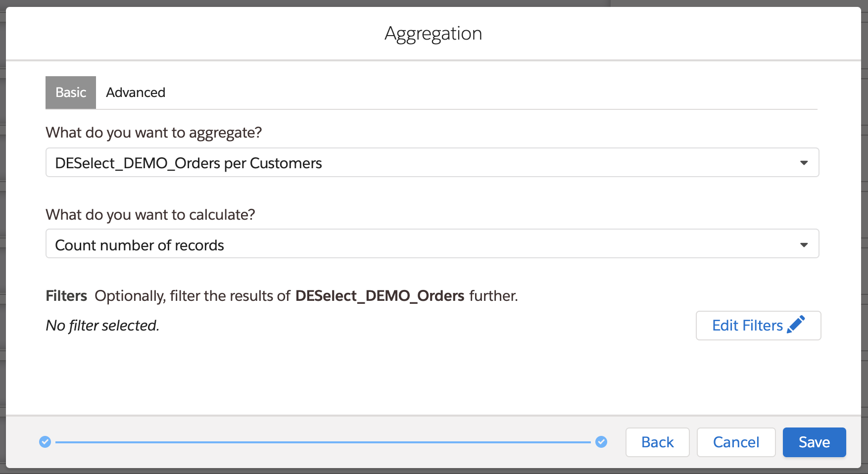Switch to the Basic tab
The height and width of the screenshot is (474, 868).
pos(71,93)
